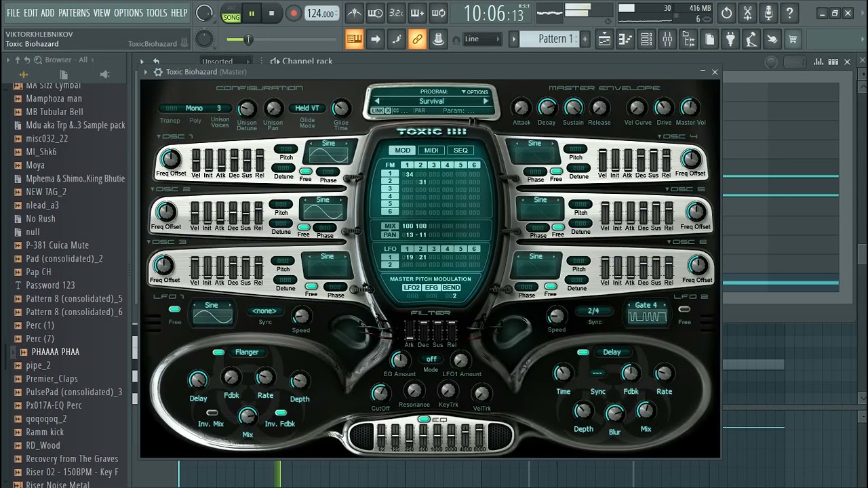Open audio editor scissors icon
Viewport: 868px width, 488px height.
point(747,13)
